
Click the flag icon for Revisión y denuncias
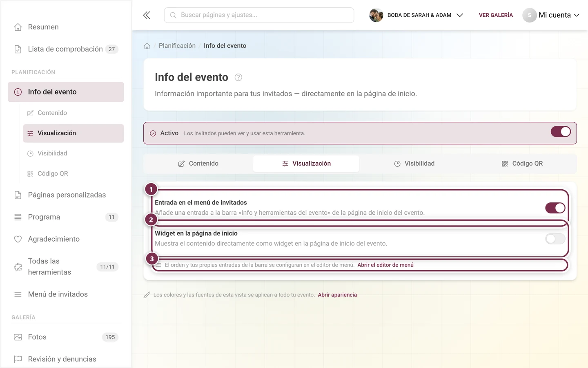point(18,359)
